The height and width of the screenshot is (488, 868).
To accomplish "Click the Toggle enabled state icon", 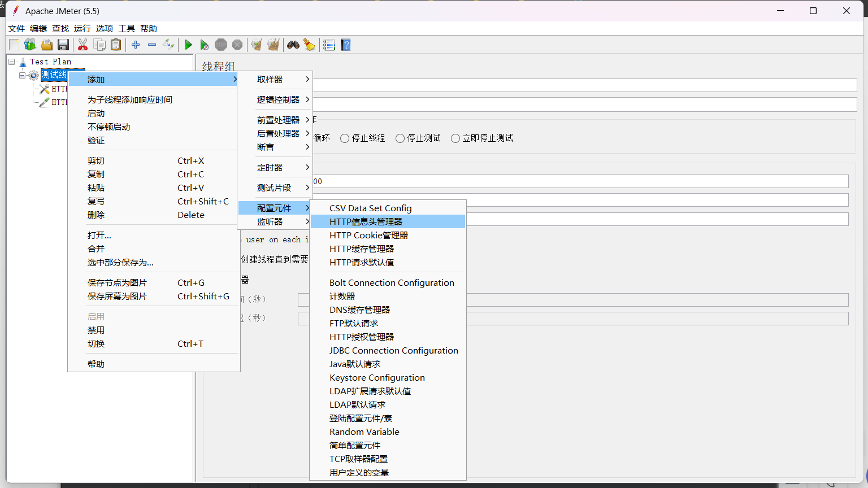I will (168, 45).
